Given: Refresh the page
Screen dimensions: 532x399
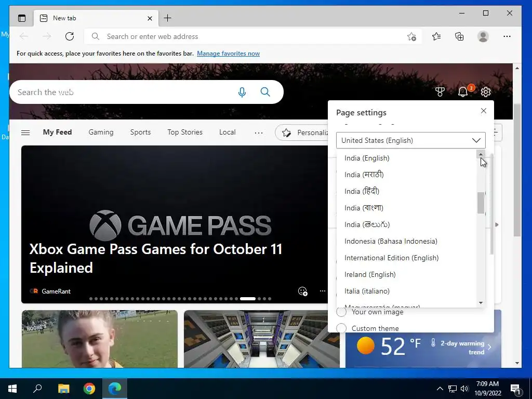Looking at the screenshot, I should [70, 36].
